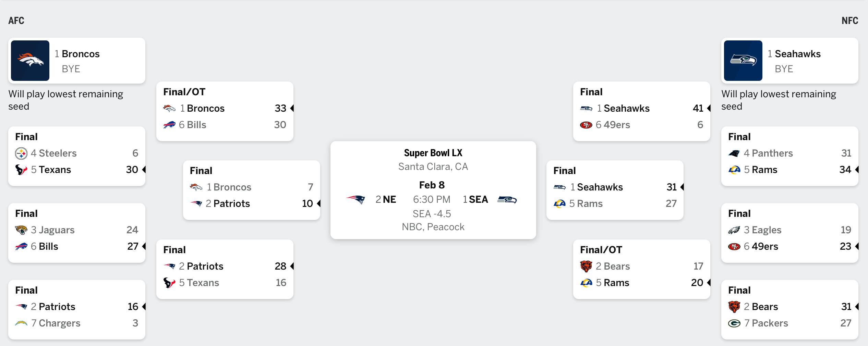
Task: Click the Jaguars logo next to 3 Jaguars
Action: (x=21, y=230)
